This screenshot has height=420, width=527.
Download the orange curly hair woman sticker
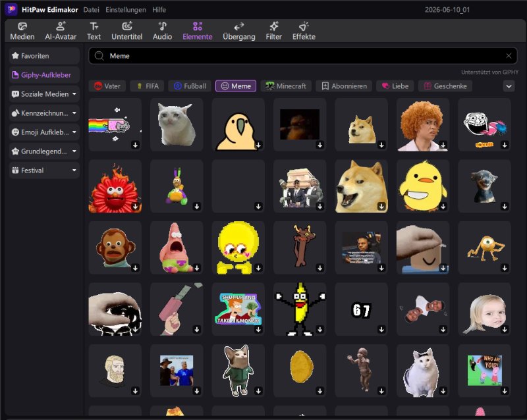click(443, 145)
